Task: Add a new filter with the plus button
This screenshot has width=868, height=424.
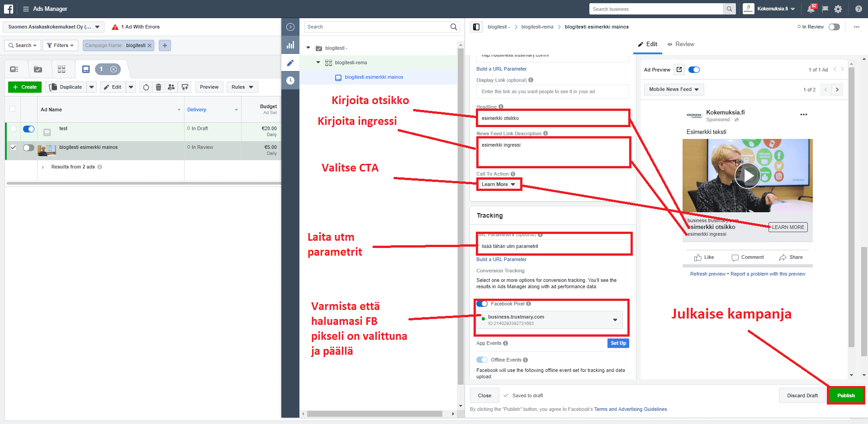Action: (165, 45)
